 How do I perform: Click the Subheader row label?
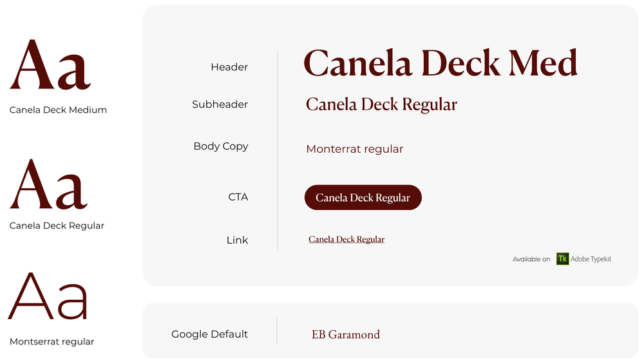[220, 104]
